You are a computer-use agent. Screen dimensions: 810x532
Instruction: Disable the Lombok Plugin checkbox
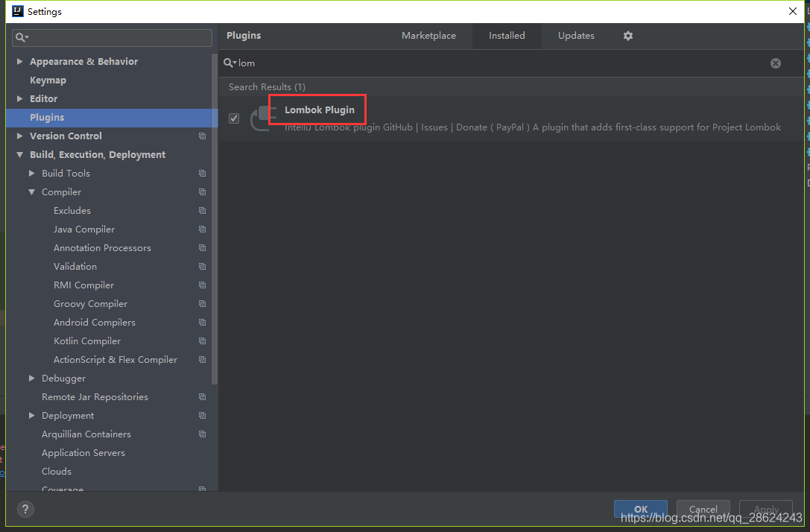[x=234, y=118]
